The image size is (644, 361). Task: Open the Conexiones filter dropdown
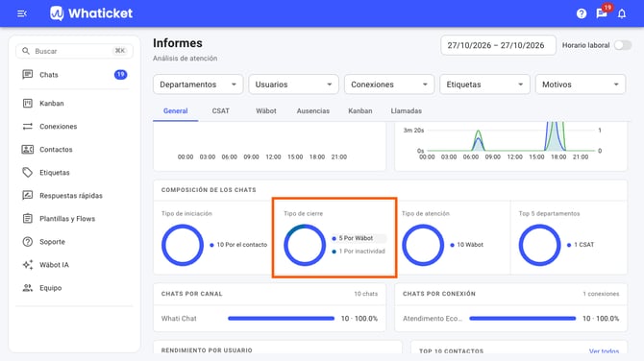[x=389, y=84]
